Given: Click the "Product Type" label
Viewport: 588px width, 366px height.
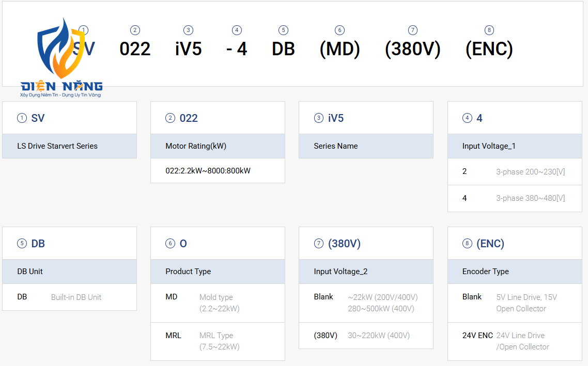Looking at the screenshot, I should (x=188, y=272).
